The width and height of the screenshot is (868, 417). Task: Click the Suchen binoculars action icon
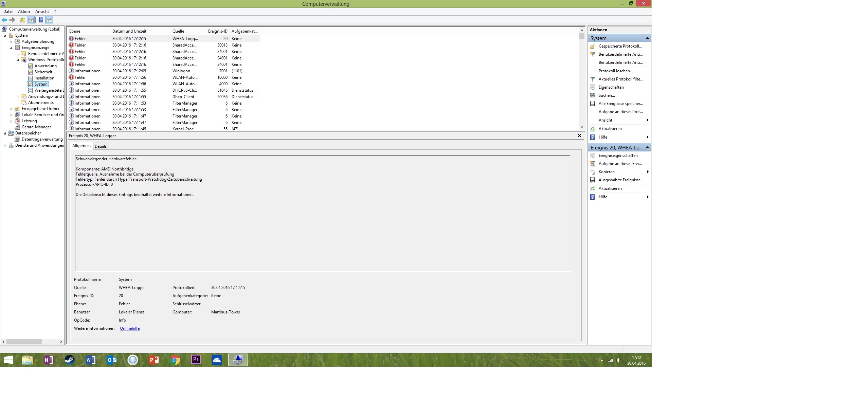(x=593, y=95)
